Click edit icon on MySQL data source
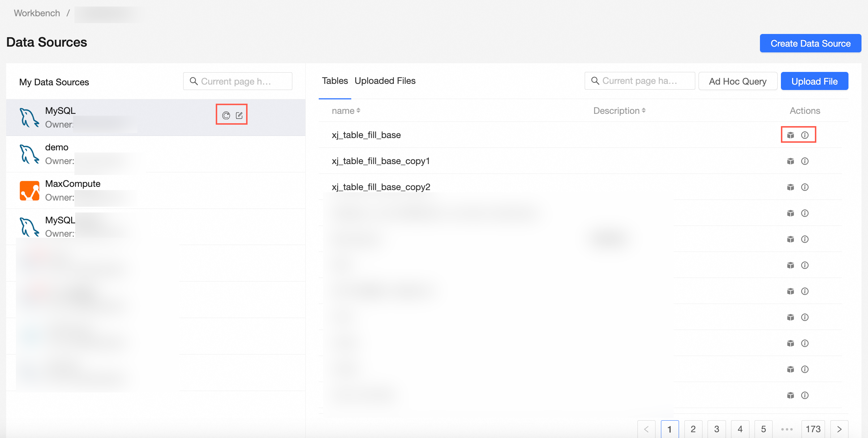 coord(239,115)
